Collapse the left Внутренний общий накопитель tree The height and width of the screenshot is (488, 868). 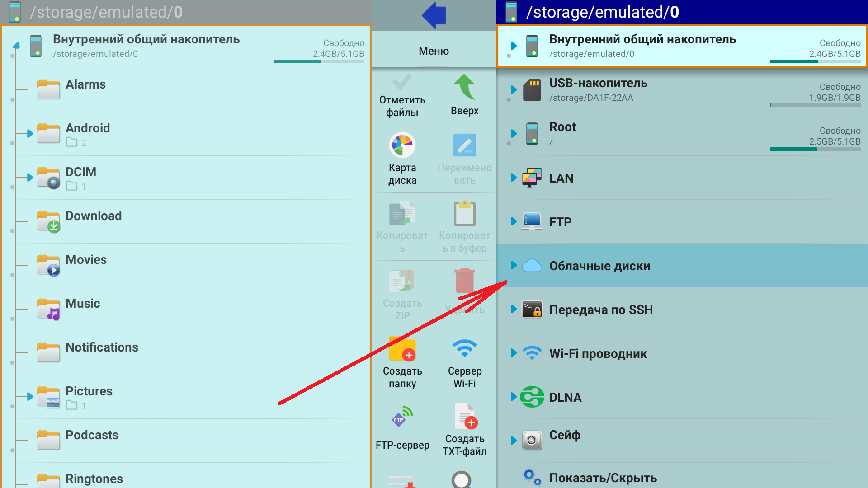[16, 45]
